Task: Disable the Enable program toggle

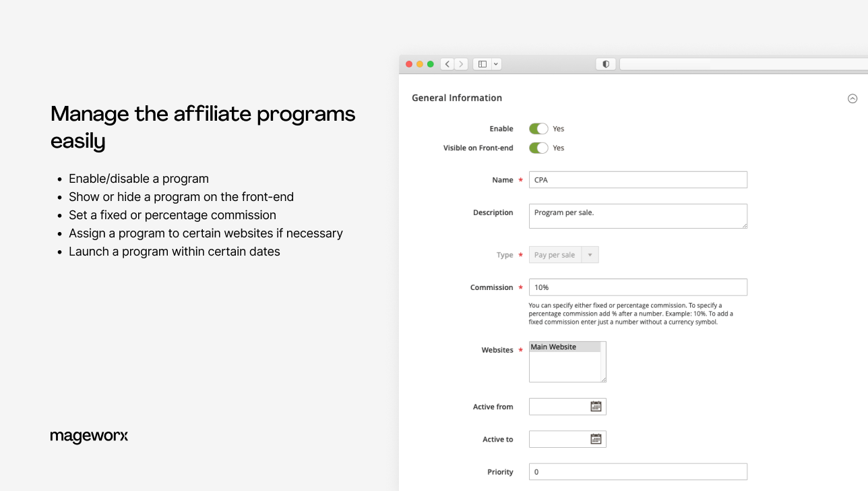Action: (538, 129)
